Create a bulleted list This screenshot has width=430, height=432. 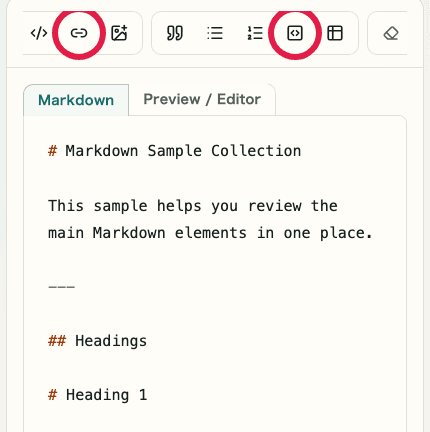(x=215, y=33)
